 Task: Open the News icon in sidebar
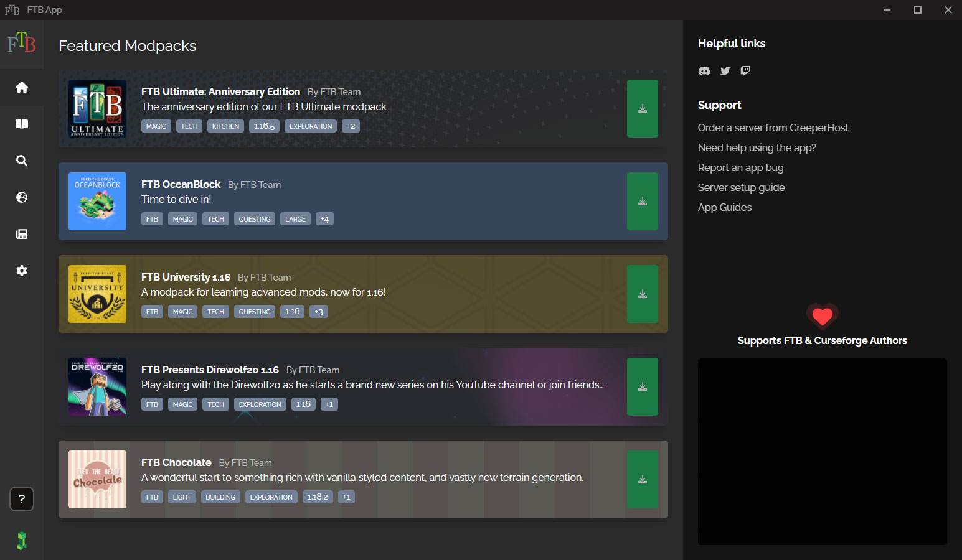pyautogui.click(x=22, y=234)
